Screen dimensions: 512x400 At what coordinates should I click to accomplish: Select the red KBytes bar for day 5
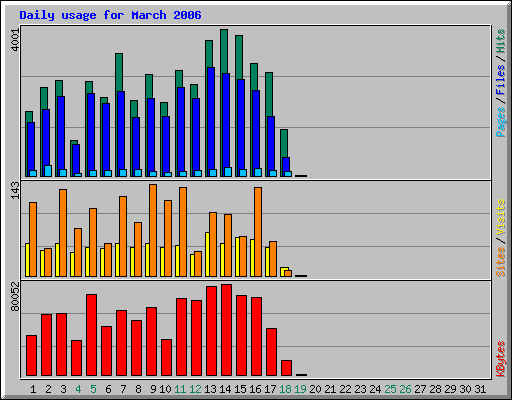[91, 335]
